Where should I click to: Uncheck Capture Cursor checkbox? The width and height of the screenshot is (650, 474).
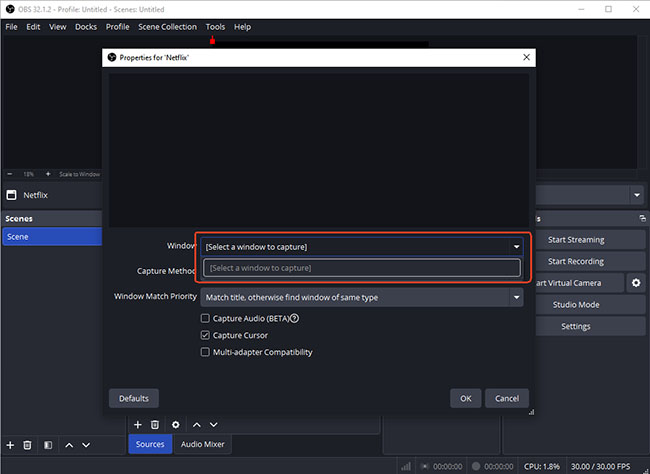205,335
